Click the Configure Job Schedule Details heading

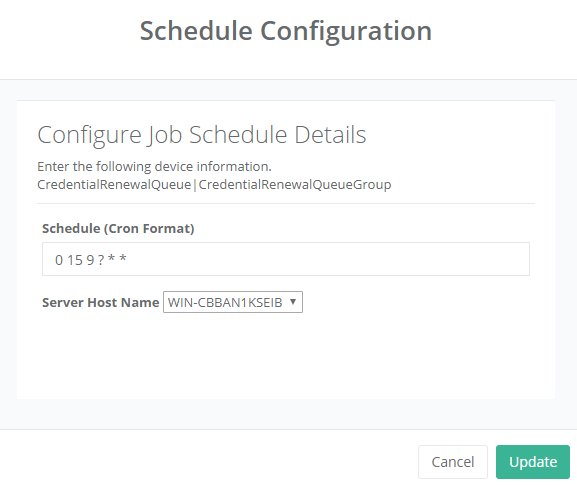pyautogui.click(x=202, y=135)
